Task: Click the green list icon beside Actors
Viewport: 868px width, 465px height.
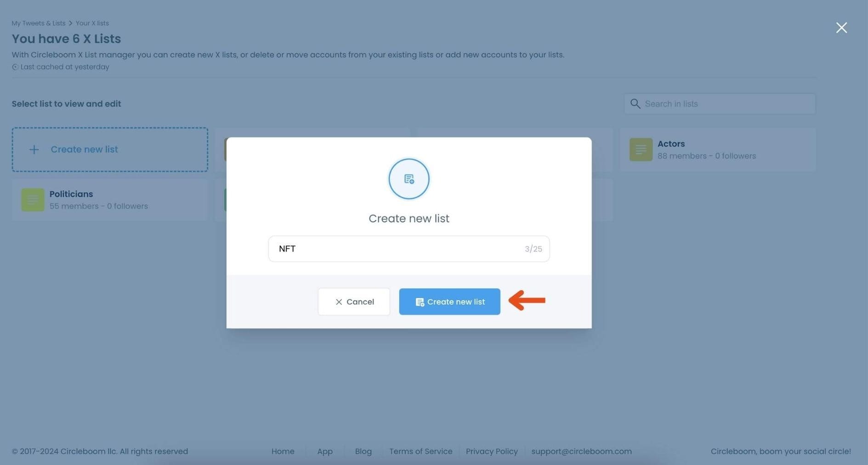Action: pos(640,149)
